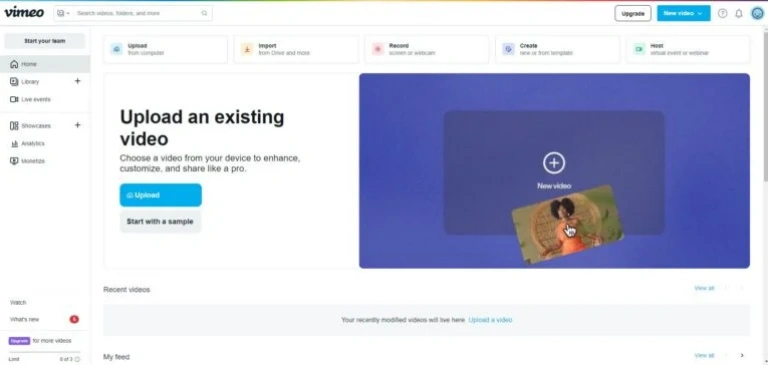
Task: Click the Home house icon
Action: tap(14, 64)
